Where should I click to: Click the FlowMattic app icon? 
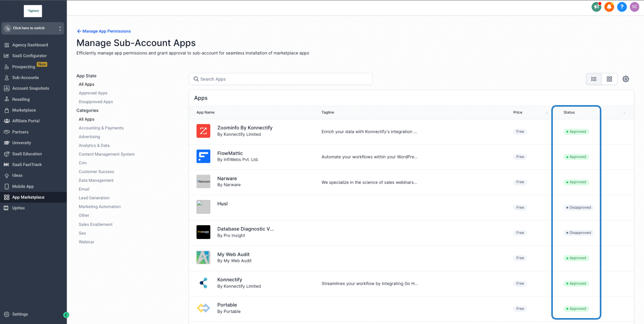click(x=203, y=156)
